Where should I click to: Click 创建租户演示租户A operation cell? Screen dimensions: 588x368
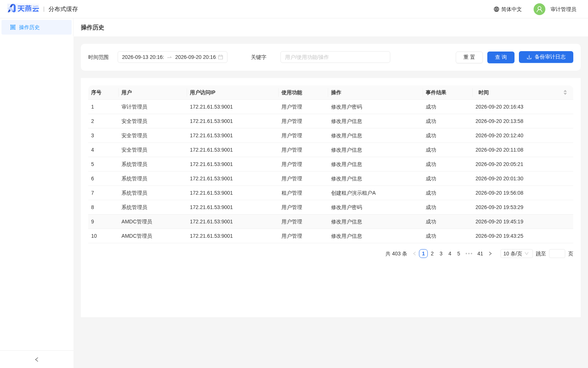click(353, 193)
